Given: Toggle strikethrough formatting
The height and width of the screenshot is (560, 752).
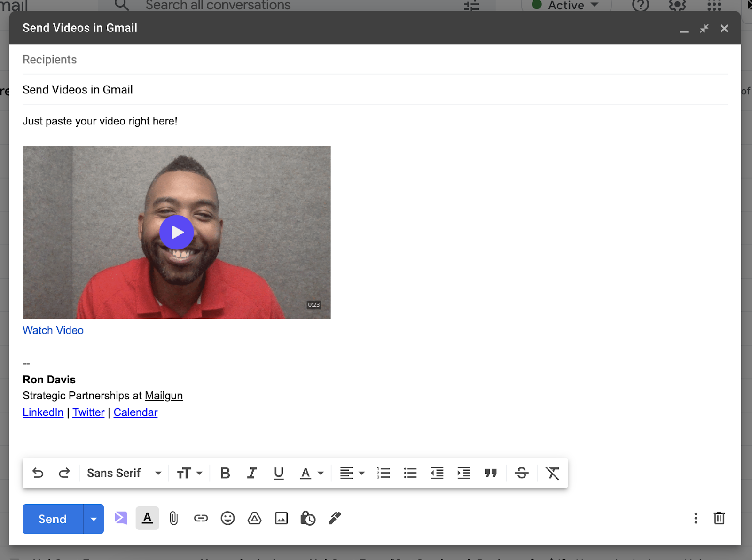Looking at the screenshot, I should (x=522, y=473).
